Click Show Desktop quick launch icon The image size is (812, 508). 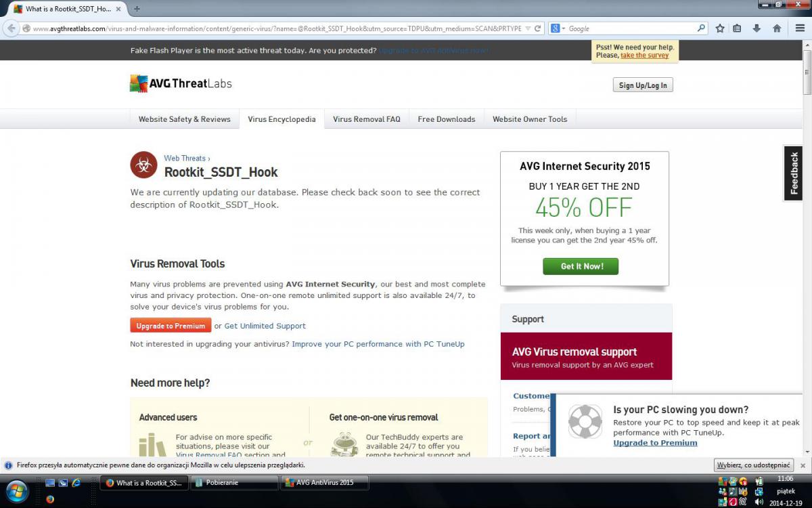pos(50,483)
